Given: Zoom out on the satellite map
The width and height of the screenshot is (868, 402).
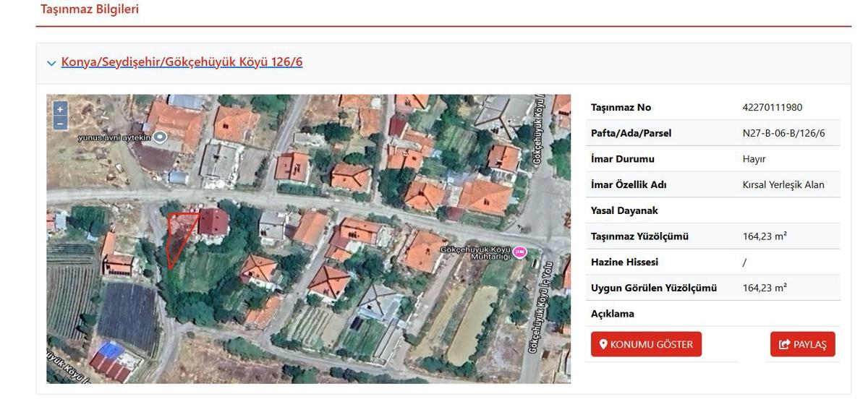Looking at the screenshot, I should [60, 123].
